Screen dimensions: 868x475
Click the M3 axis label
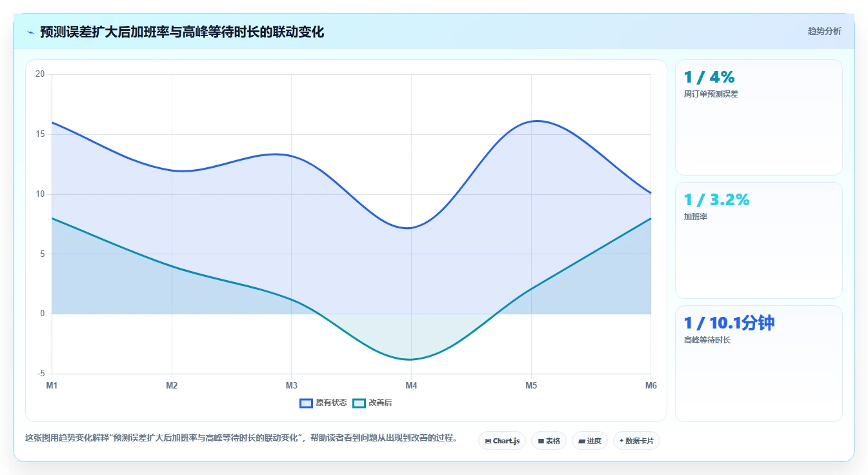tap(292, 385)
